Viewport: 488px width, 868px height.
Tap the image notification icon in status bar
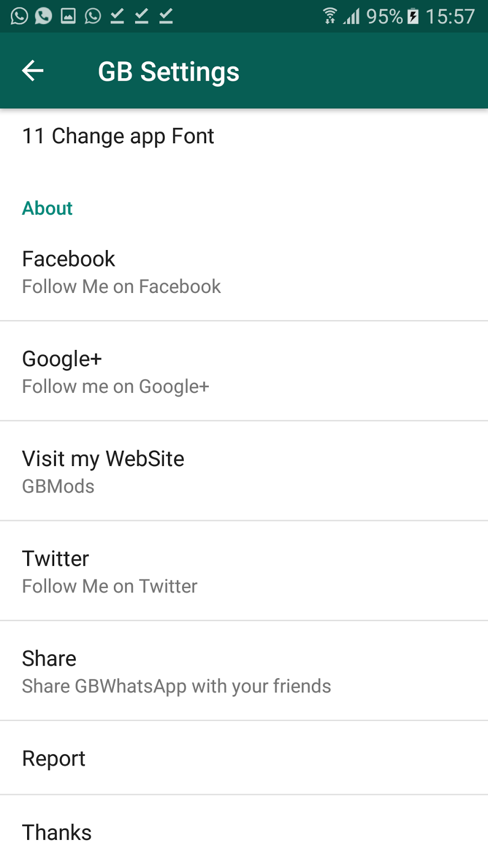tap(68, 16)
